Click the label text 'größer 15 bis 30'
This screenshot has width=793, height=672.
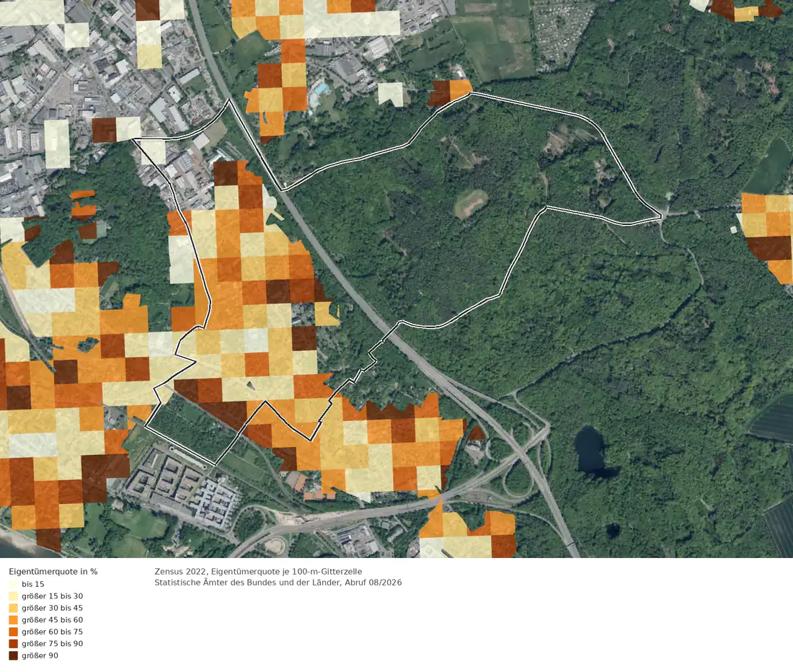[52, 596]
